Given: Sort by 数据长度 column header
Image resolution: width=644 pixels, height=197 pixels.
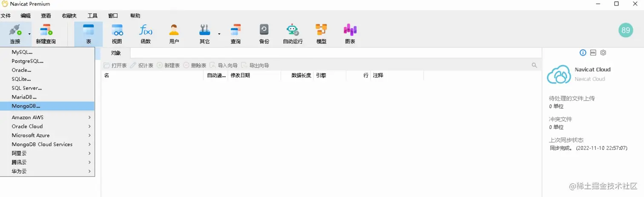Looking at the screenshot, I should pyautogui.click(x=297, y=75).
